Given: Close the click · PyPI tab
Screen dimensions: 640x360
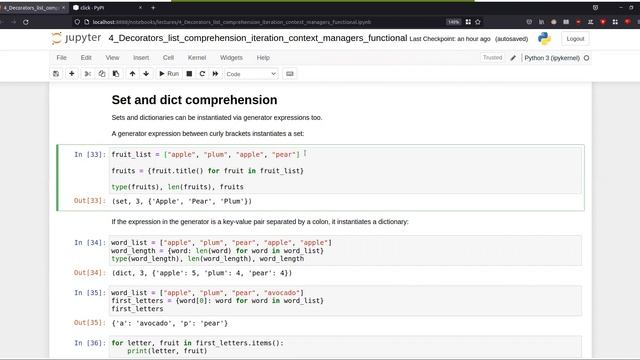Looking at the screenshot, I should click(x=140, y=7).
